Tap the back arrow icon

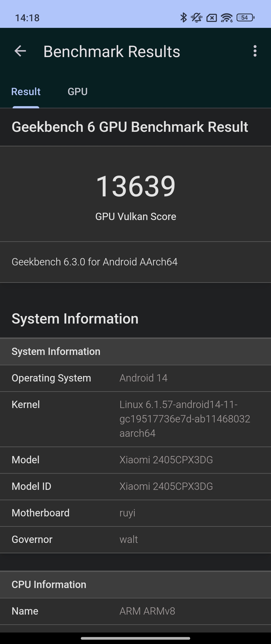point(20,51)
